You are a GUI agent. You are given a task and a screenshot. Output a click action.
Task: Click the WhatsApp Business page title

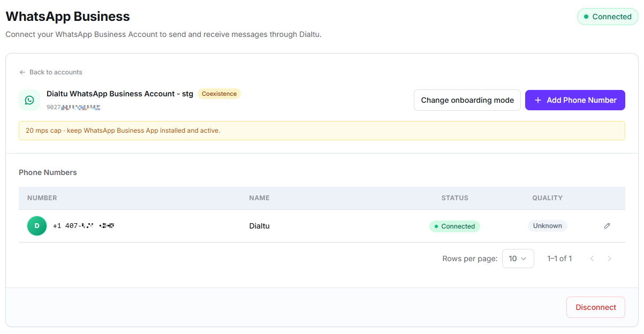[x=67, y=17]
